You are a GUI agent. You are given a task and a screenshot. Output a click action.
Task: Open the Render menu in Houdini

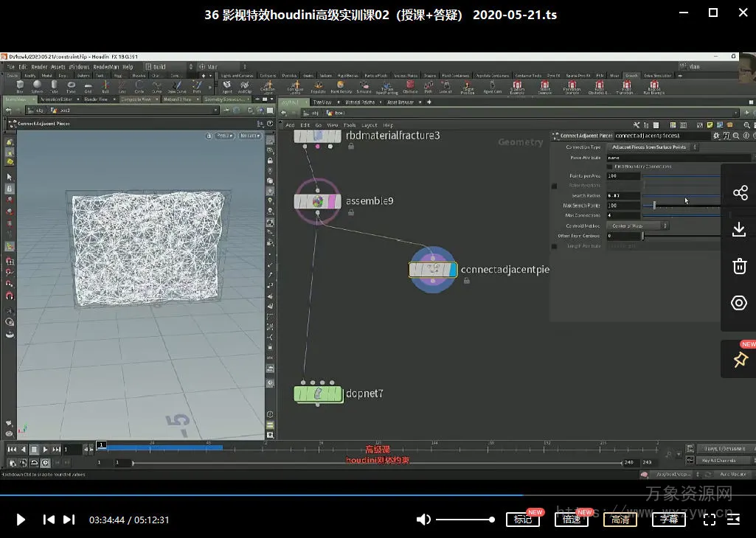coord(39,67)
